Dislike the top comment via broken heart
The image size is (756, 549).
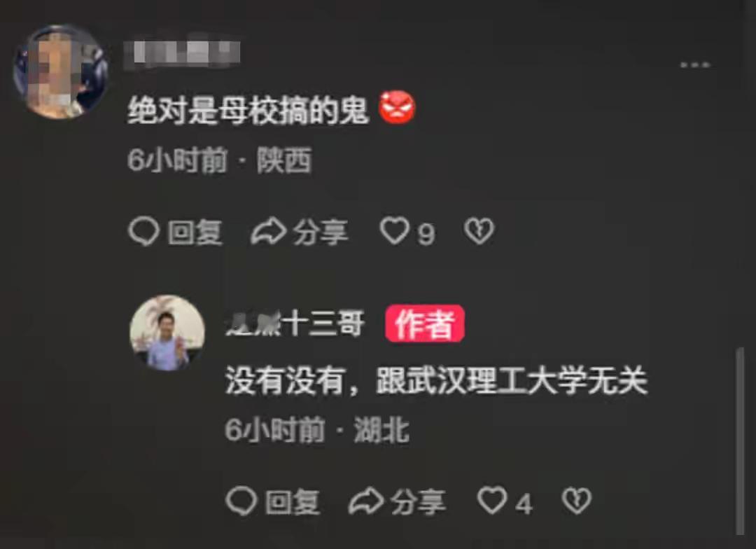click(479, 231)
